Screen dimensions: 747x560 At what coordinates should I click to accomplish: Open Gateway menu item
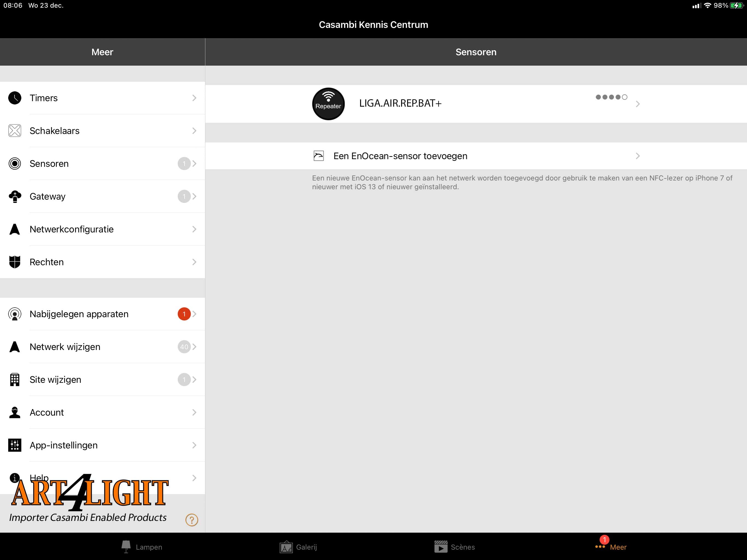102,196
